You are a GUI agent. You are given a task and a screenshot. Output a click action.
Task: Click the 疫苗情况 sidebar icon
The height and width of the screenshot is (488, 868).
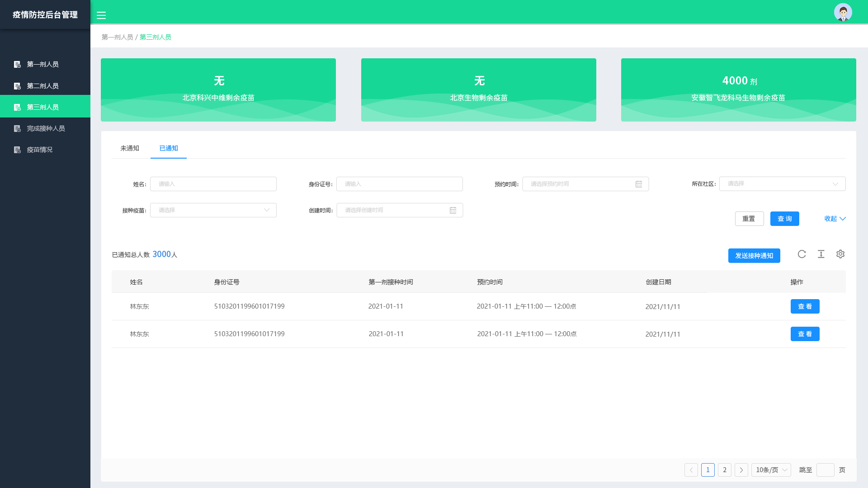click(17, 150)
